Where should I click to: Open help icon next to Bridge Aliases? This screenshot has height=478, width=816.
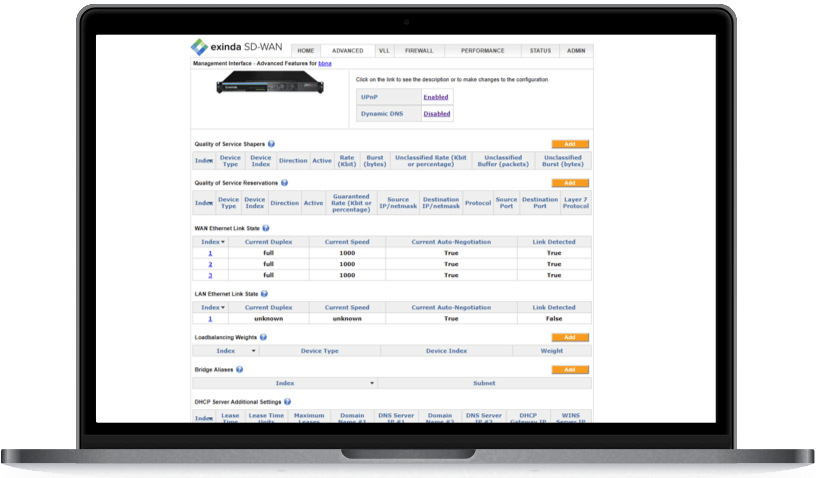point(239,370)
